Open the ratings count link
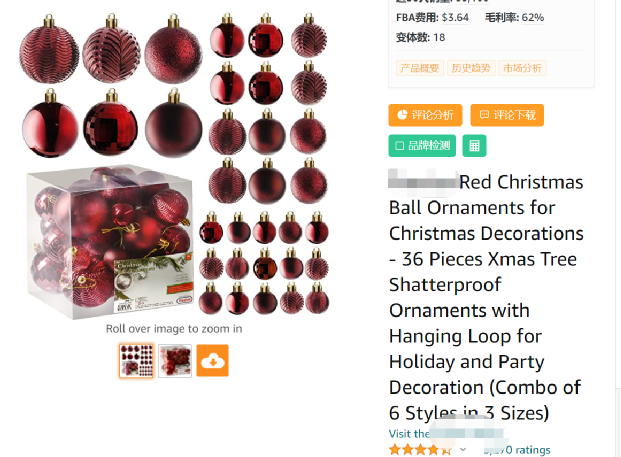Image resolution: width=621 pixels, height=457 pixels. (517, 450)
